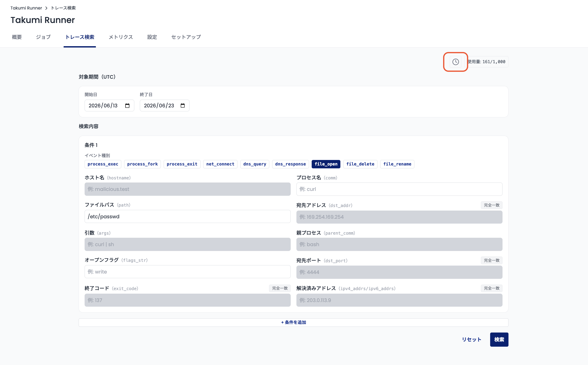Open the end date calendar picker icon

[x=183, y=105]
